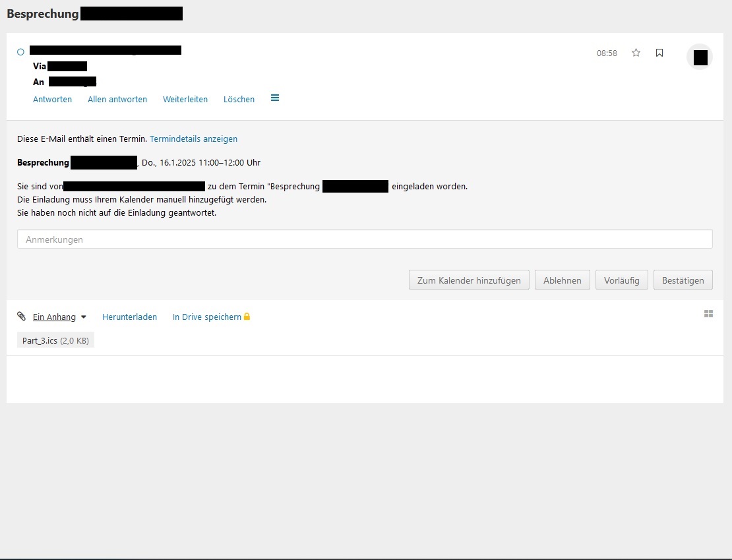
Task: Reply using the Antworten link
Action: pyautogui.click(x=52, y=100)
